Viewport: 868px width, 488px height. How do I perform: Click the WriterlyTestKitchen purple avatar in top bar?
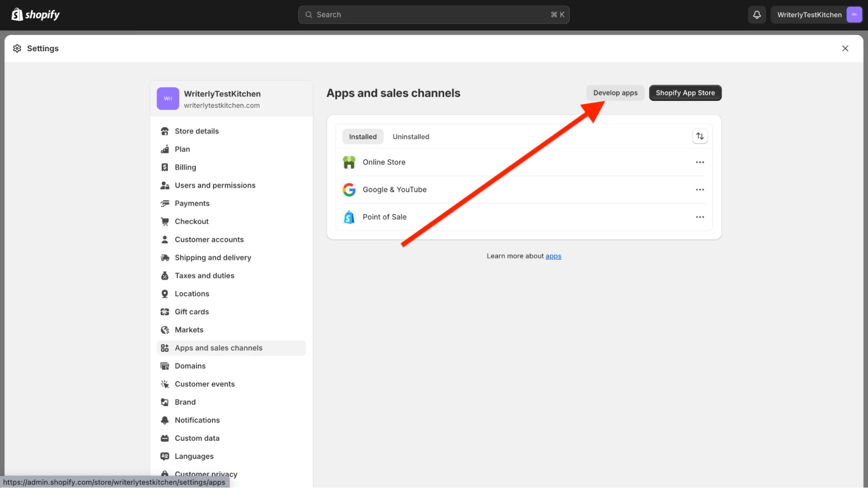coord(854,15)
